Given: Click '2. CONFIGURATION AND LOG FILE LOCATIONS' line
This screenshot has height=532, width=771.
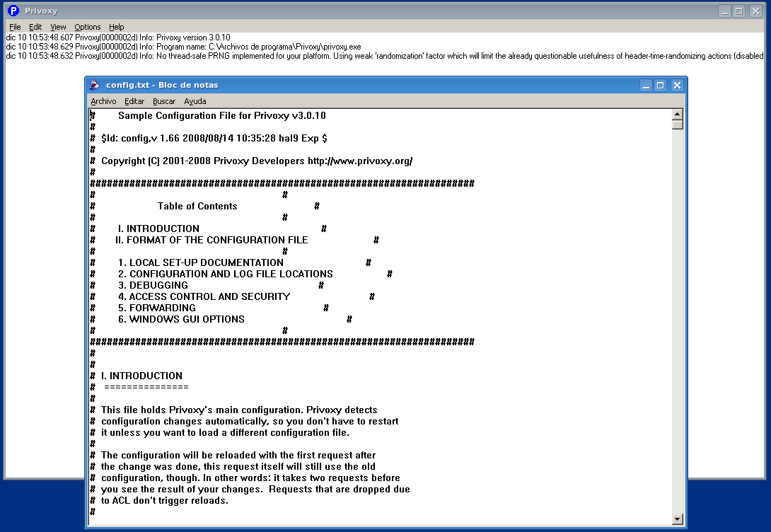Looking at the screenshot, I should click(225, 274).
